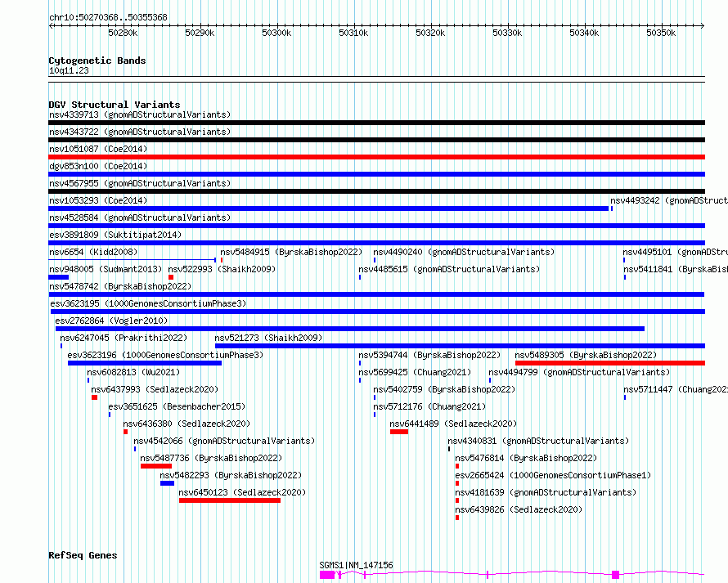Screen dimensions: 728x583
Task: Select the 10q11.23 cytogenetic band label
Action: (69, 70)
